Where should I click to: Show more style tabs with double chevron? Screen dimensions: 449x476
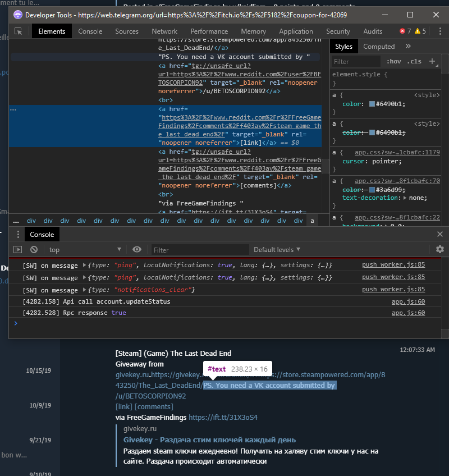click(408, 46)
